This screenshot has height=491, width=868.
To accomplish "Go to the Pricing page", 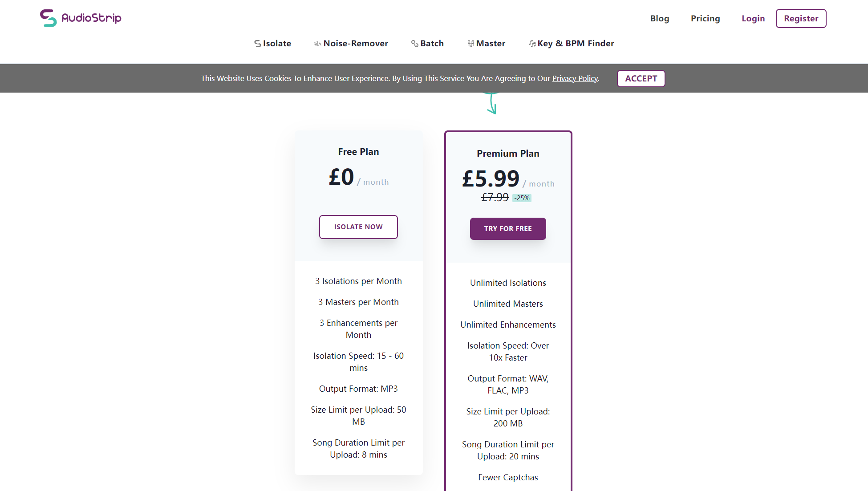I will coord(705,19).
